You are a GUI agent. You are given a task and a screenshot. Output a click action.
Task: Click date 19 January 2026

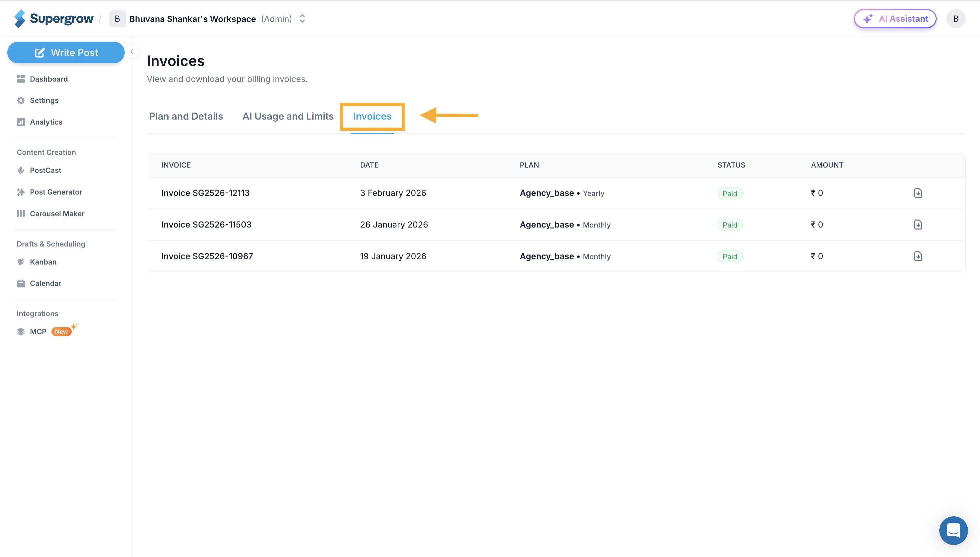[x=393, y=256]
